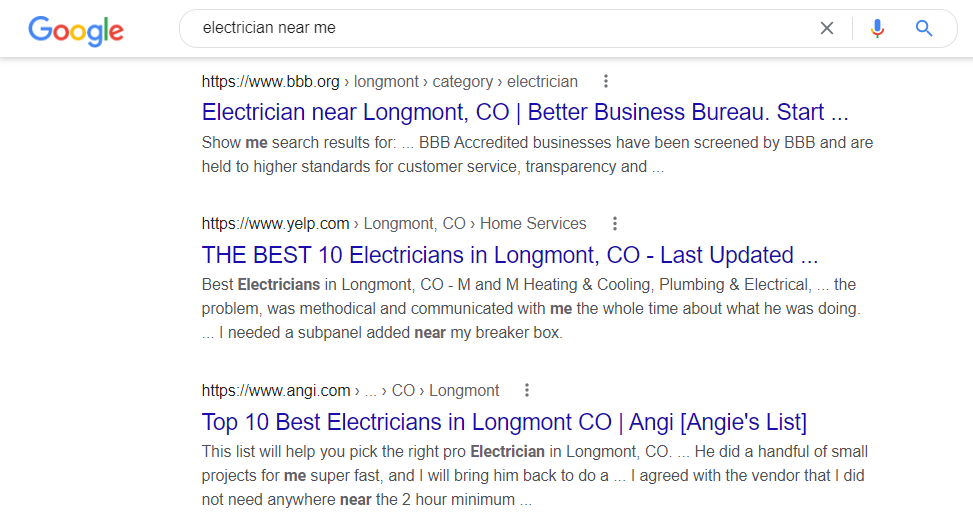Open three-dot menu for yelp.com result
The image size is (973, 524).
pos(614,224)
